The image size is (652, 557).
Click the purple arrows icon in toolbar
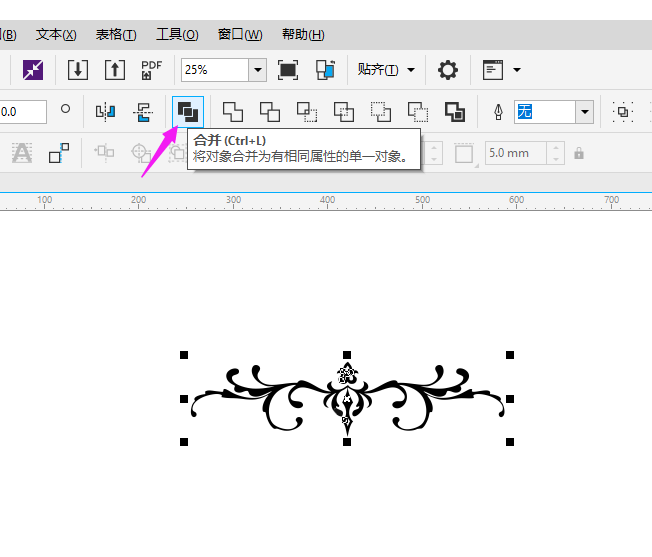pos(33,69)
